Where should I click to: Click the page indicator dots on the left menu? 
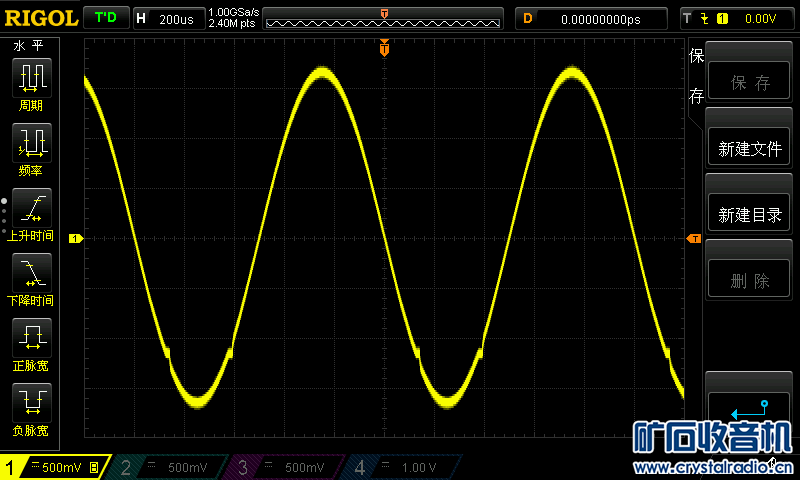point(4,216)
